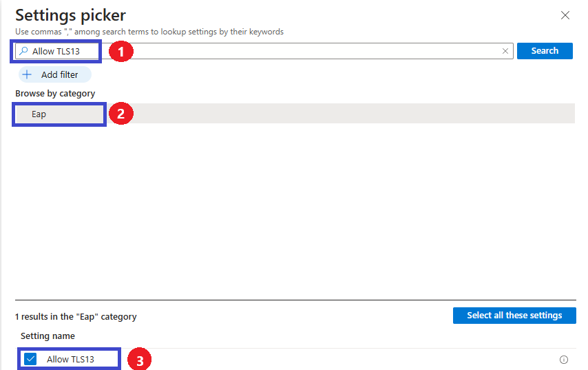Focus the search field containing Allow TLS13
Viewport: 588px width, 370px height.
(x=264, y=51)
